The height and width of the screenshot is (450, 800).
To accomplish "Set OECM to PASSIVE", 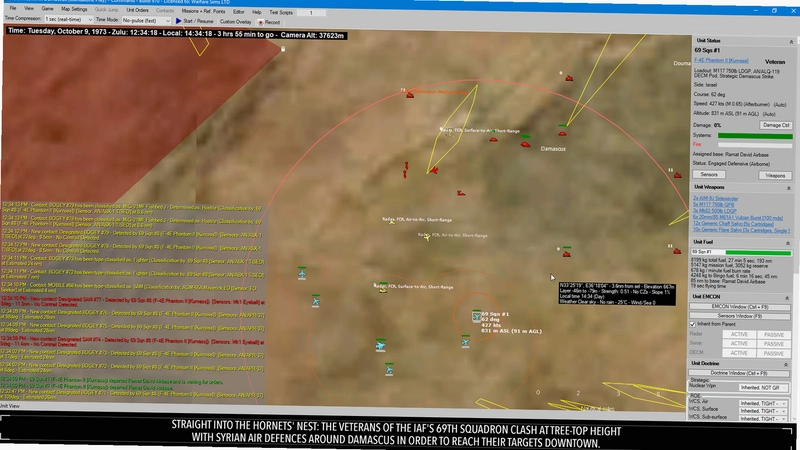I will (773, 354).
